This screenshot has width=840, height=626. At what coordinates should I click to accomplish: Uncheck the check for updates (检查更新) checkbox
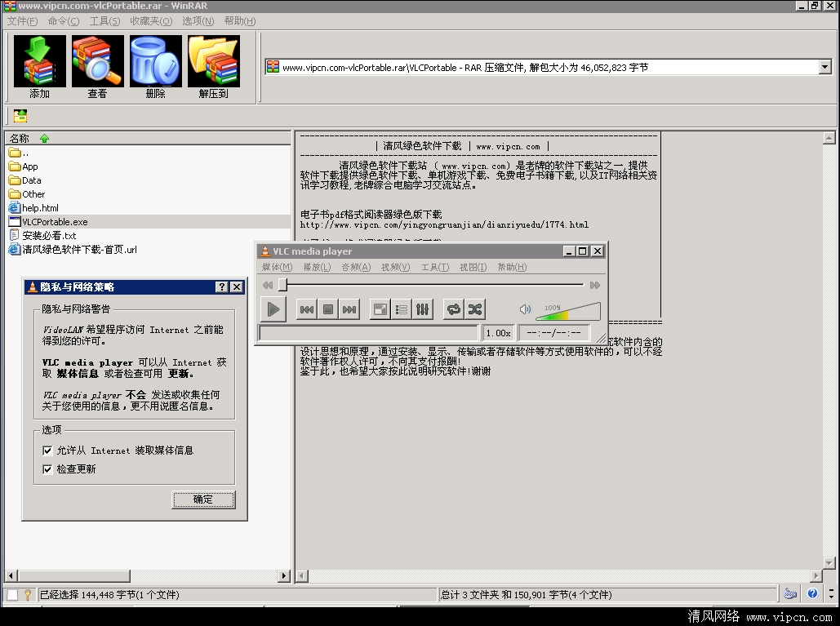47,469
